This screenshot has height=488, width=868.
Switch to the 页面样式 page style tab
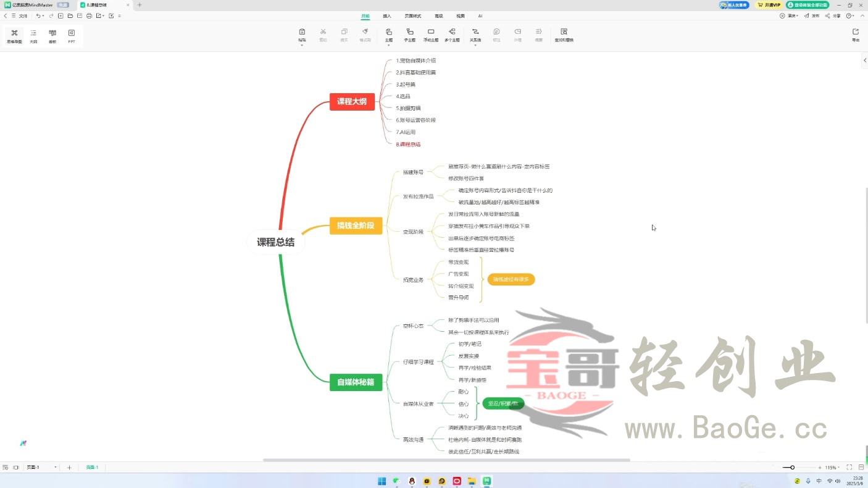click(413, 15)
